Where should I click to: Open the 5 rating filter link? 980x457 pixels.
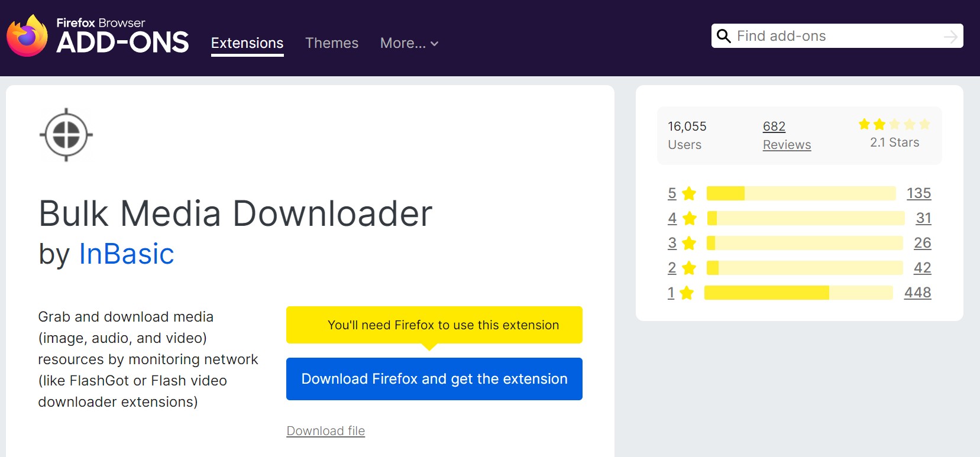tap(672, 193)
